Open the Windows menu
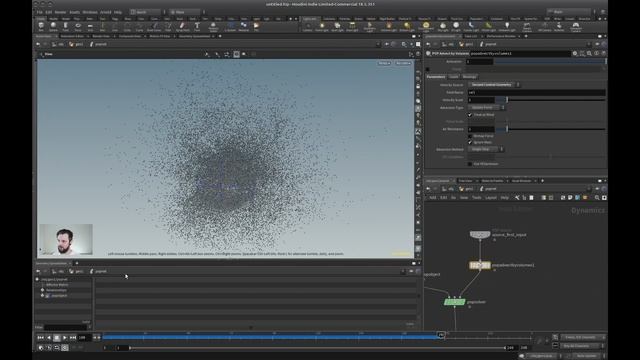640x360 pixels. [x=90, y=12]
